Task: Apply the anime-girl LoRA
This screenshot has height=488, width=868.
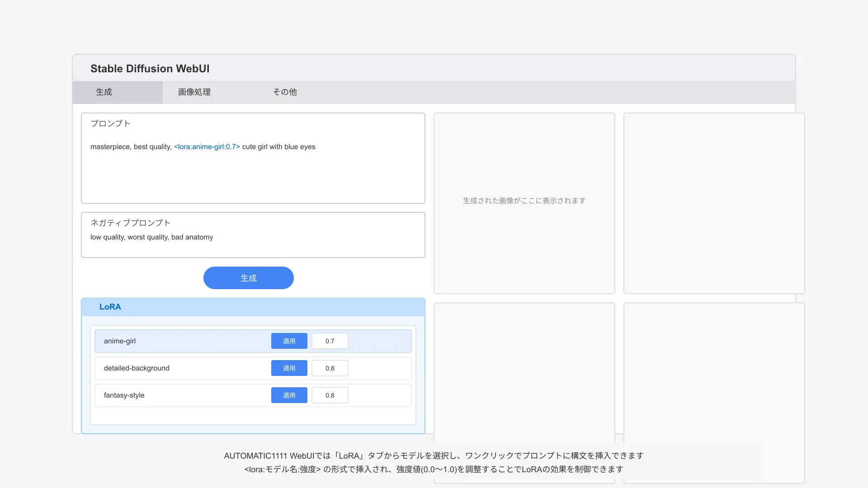Action: point(289,341)
